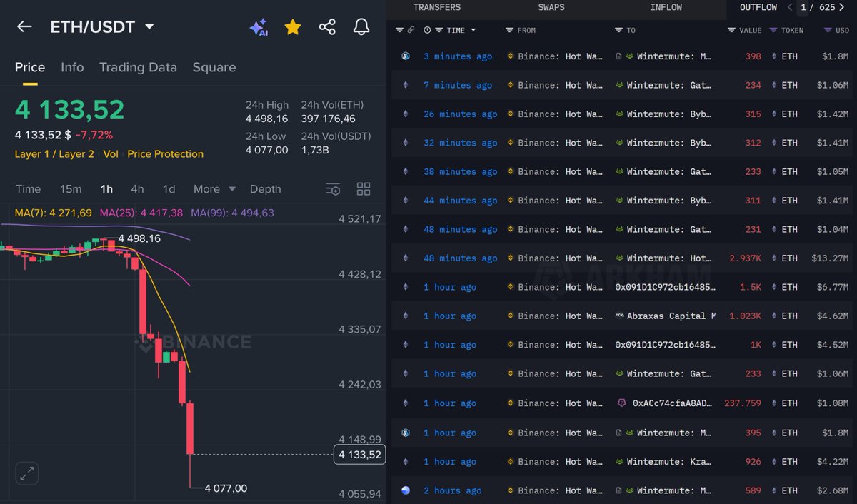Open the Trading Data tab
857x504 pixels.
(138, 67)
